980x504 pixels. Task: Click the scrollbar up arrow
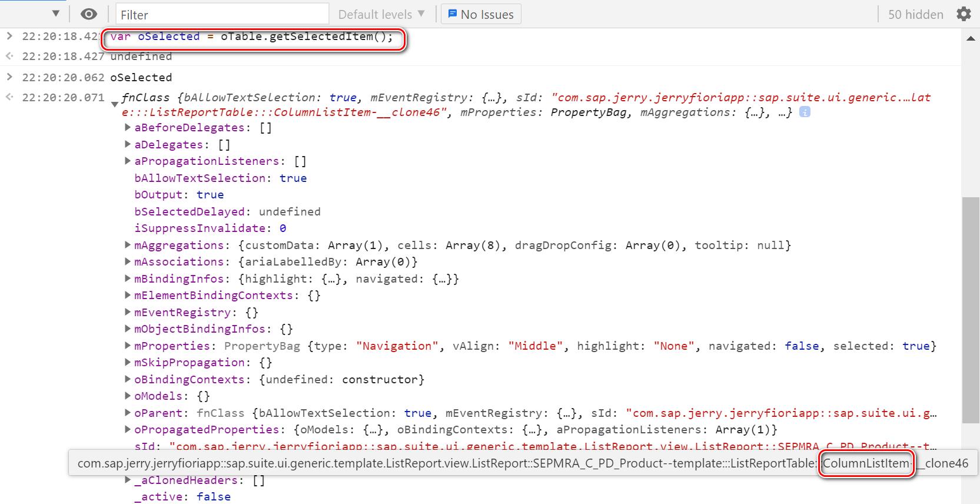point(971,38)
